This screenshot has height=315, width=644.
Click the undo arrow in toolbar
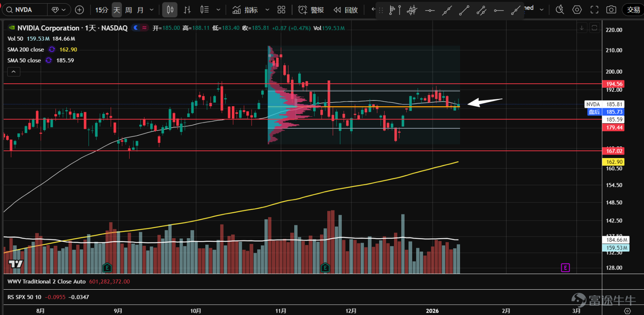(373, 9)
